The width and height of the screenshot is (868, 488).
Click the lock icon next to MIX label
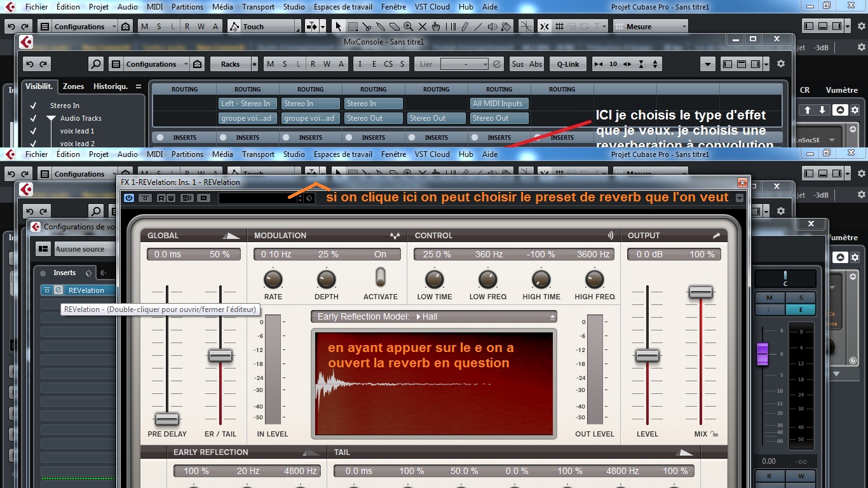[715, 434]
